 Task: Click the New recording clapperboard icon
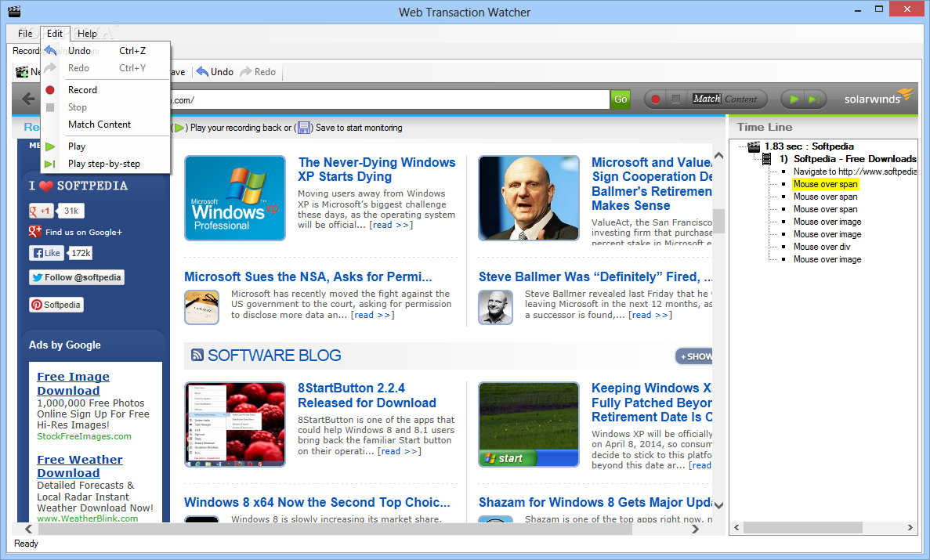22,72
